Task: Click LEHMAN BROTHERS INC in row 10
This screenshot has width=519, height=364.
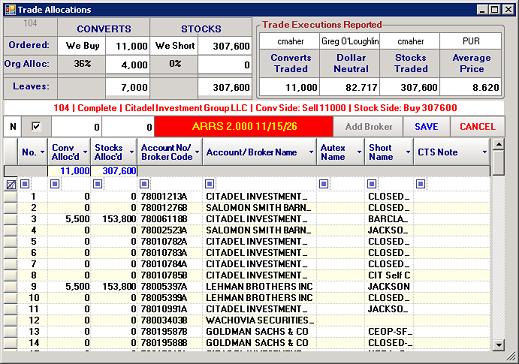Action: [x=259, y=298]
